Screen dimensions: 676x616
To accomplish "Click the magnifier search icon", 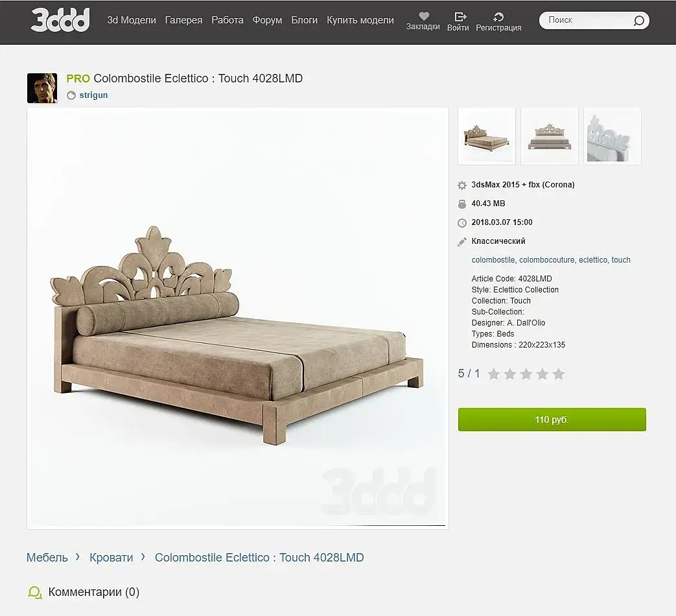I will point(639,20).
